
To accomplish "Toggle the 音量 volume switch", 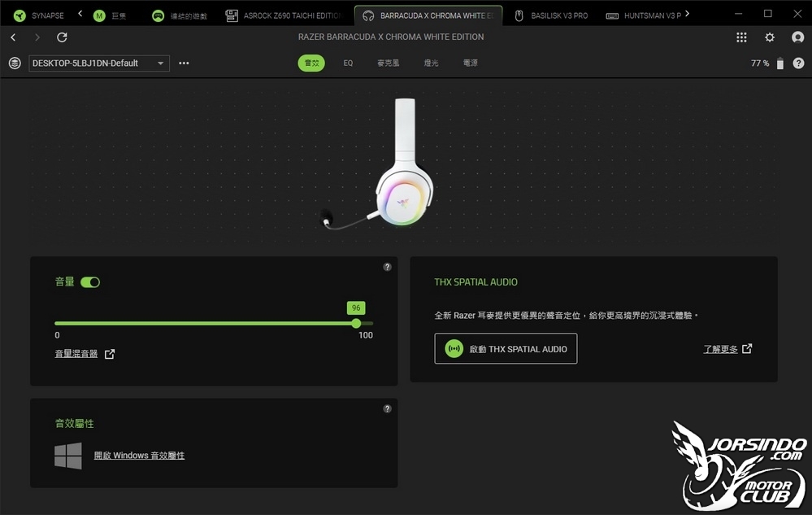I will click(90, 282).
